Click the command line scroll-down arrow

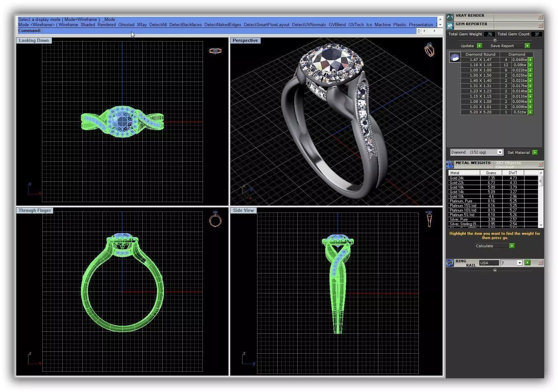[x=440, y=25]
